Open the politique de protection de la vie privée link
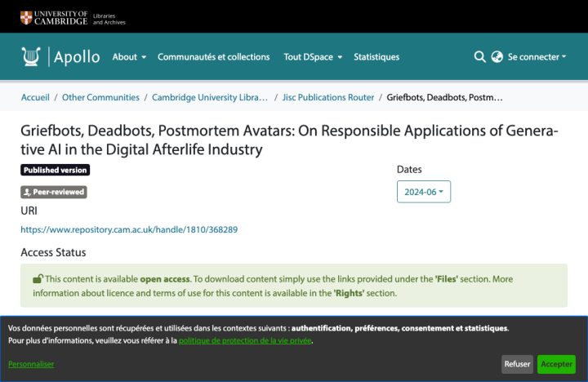 [x=245, y=340]
